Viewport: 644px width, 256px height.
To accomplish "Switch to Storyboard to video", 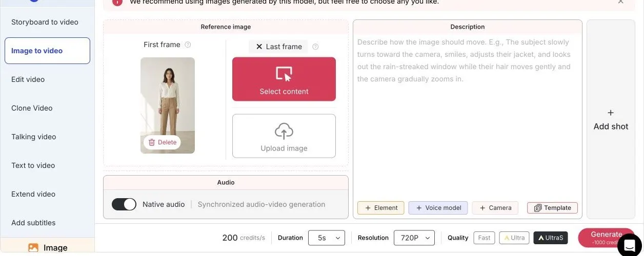I will [x=45, y=22].
